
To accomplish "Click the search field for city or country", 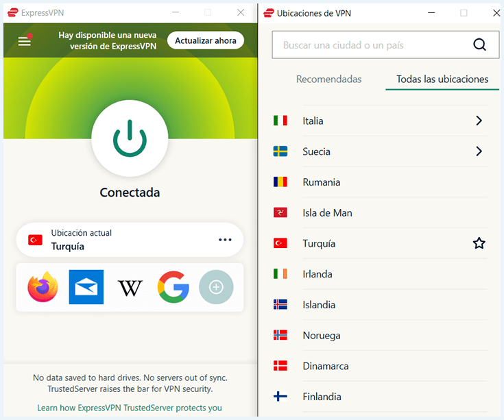I will point(385,45).
